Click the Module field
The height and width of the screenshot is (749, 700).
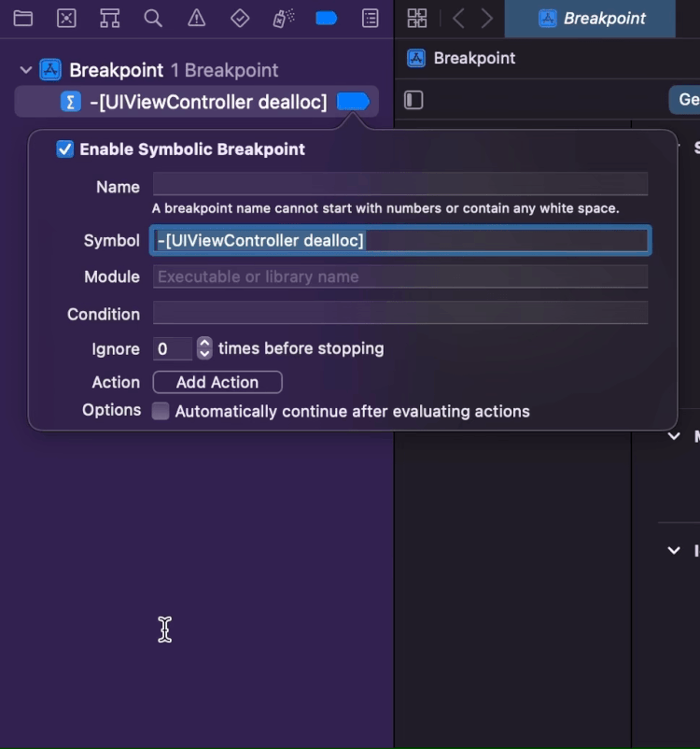coord(400,276)
